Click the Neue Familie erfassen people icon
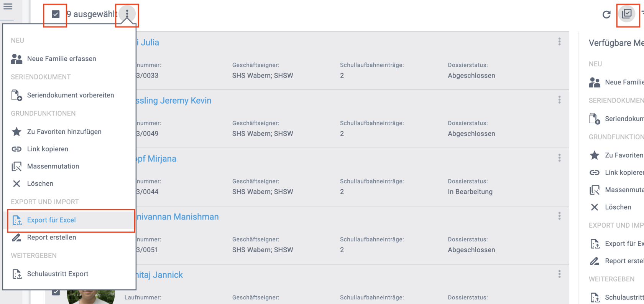Screen dimensions: 644x304 [16, 59]
